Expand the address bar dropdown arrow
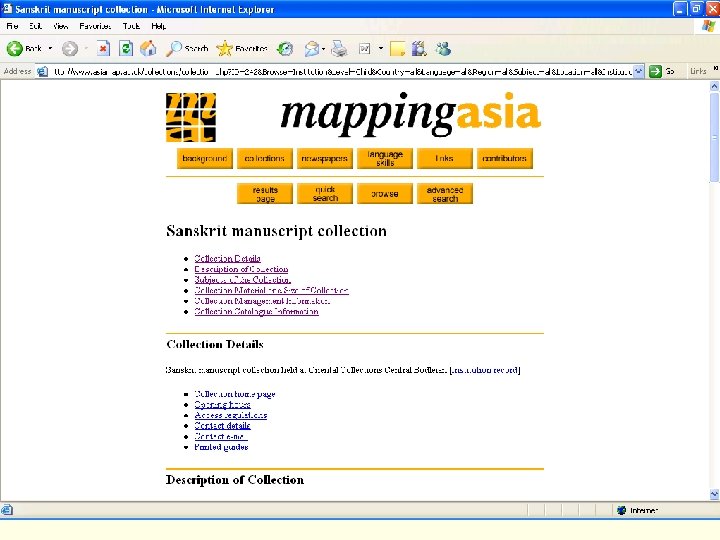720x540 pixels. [x=639, y=71]
